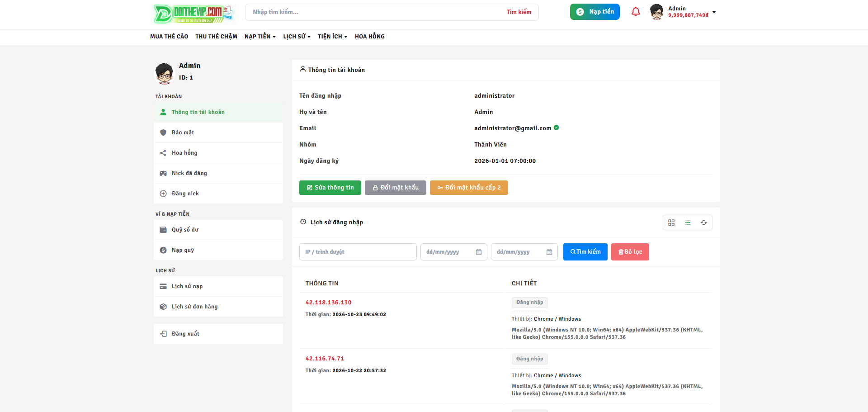Refresh the login history table
The width and height of the screenshot is (868, 412).
pos(704,223)
